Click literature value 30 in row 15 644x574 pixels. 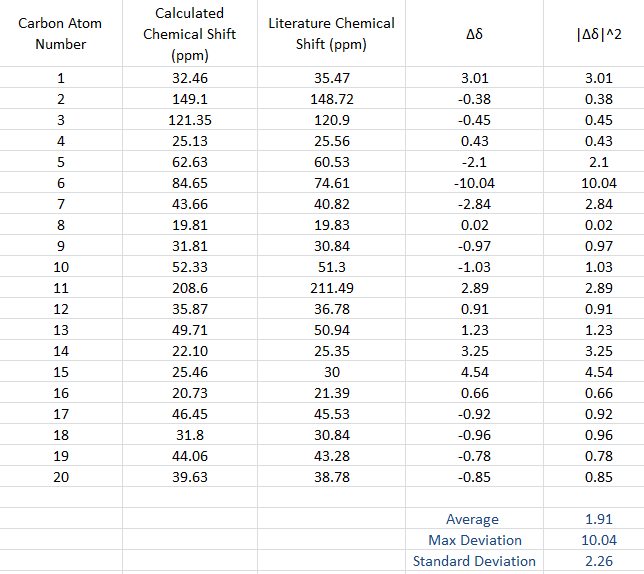click(x=331, y=372)
